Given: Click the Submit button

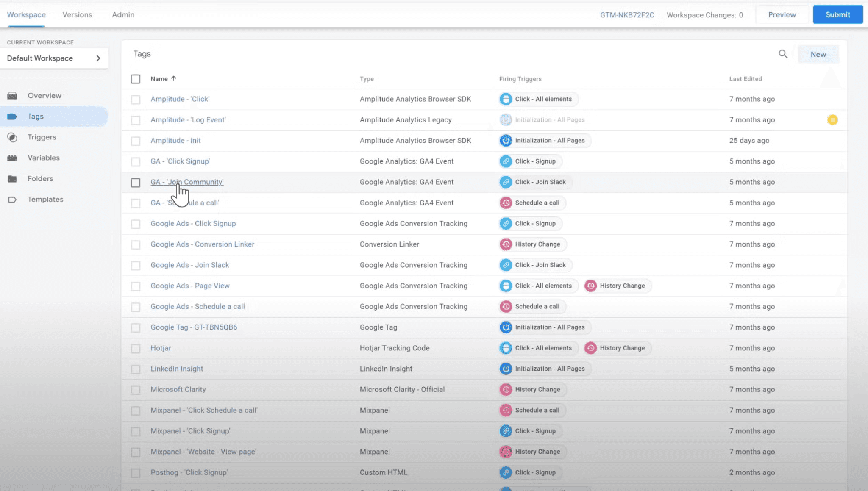Looking at the screenshot, I should point(837,14).
